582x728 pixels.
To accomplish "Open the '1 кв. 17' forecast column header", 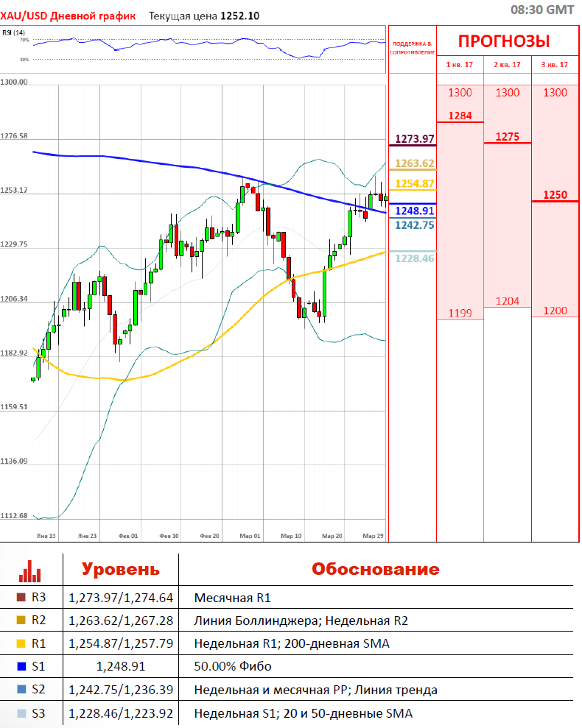I will (x=460, y=65).
